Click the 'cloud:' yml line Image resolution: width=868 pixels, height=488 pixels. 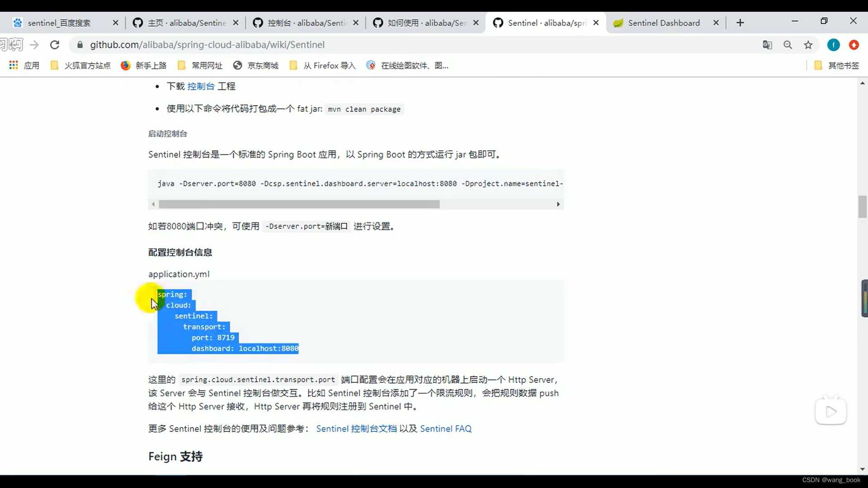pyautogui.click(x=179, y=305)
